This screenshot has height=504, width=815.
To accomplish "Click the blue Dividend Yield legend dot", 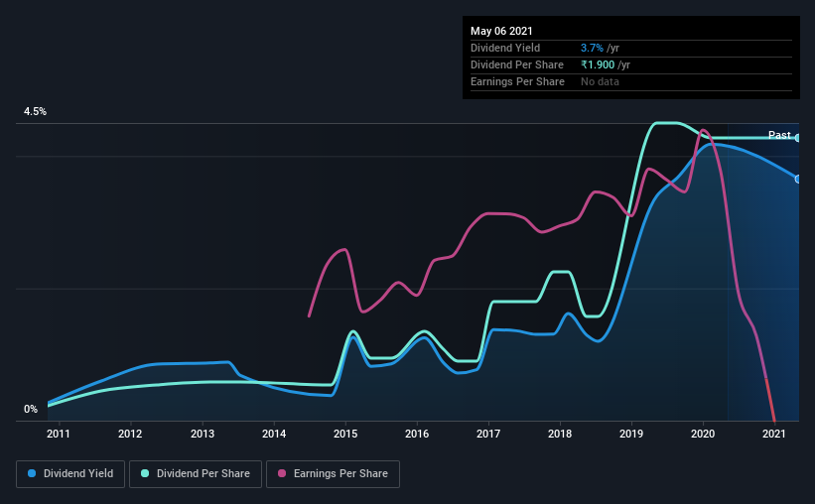I will tap(32, 473).
